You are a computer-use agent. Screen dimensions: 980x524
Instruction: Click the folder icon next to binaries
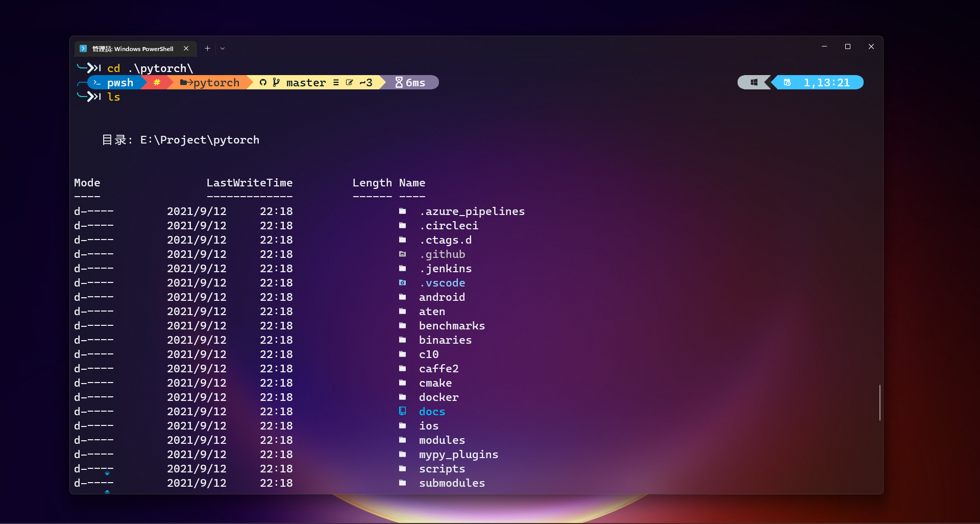(x=402, y=340)
